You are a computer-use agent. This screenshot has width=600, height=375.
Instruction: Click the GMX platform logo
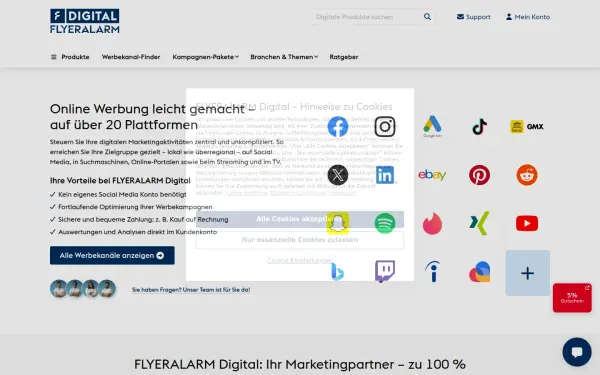[x=527, y=127]
